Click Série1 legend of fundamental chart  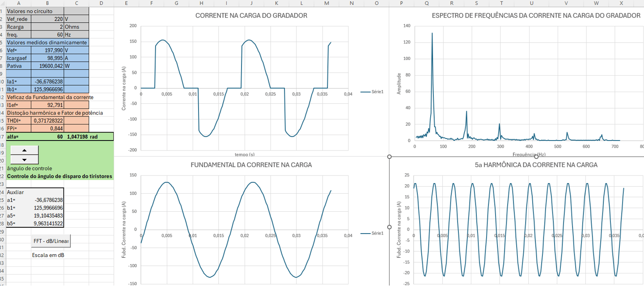click(372, 233)
